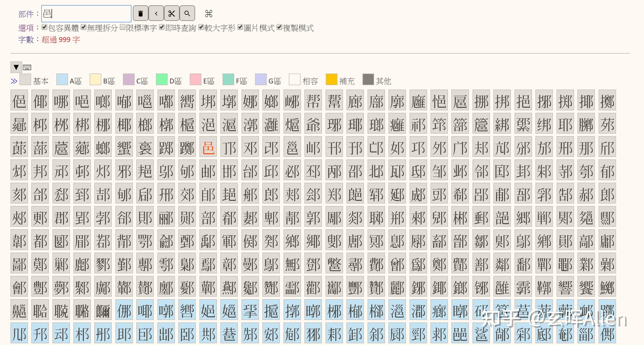644x345 pixels.
Task: Select the 響 character tile
Action: point(565,287)
